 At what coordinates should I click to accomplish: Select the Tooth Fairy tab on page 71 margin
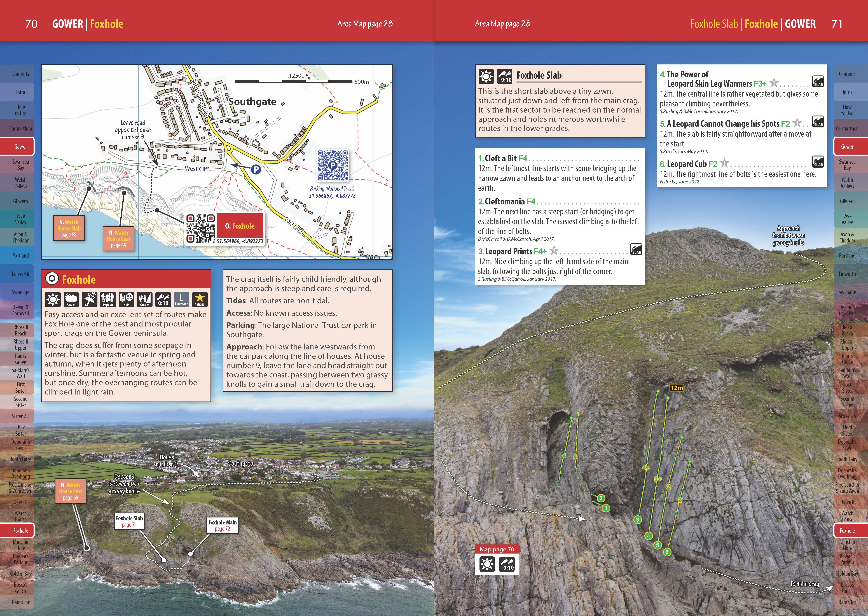[x=851, y=459]
